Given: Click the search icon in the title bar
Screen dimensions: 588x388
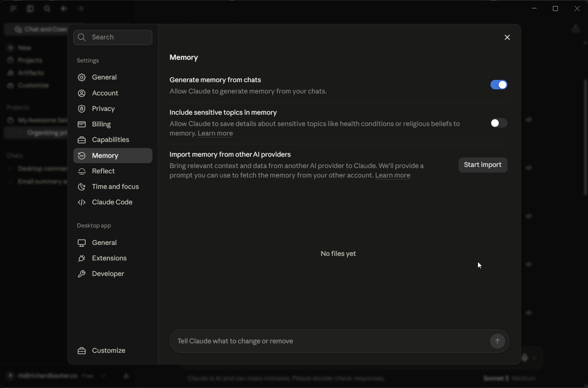Looking at the screenshot, I should coord(47,8).
